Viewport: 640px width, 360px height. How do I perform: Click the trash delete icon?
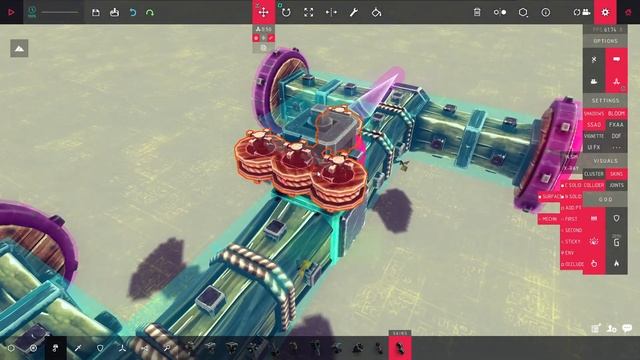[x=477, y=12]
